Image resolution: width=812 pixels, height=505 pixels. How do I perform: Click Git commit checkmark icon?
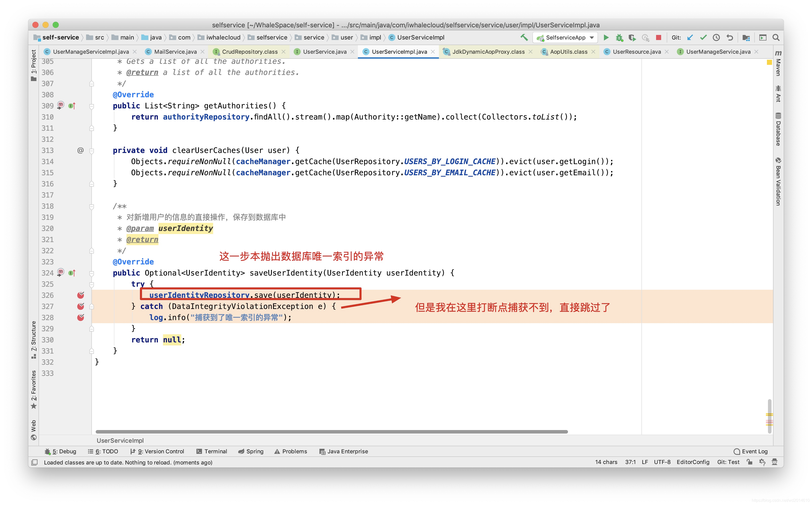point(703,37)
